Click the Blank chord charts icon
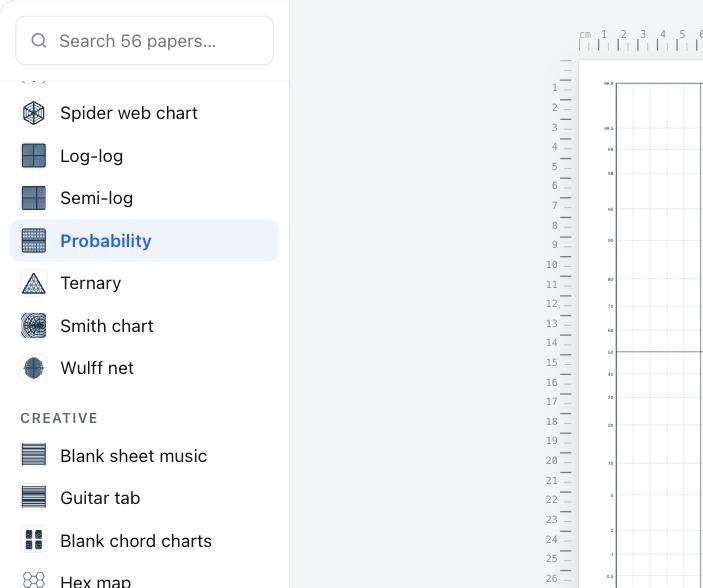 click(34, 540)
